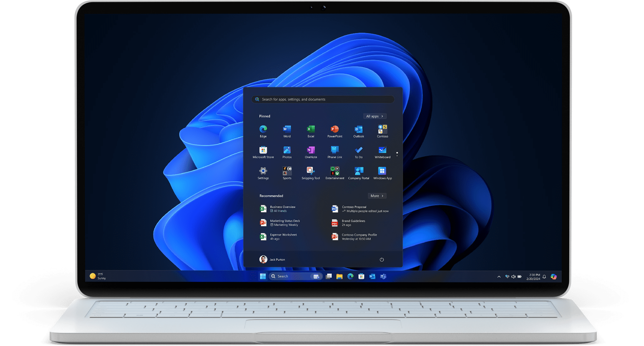Launch the Windows App
The image size is (644, 346).
(382, 173)
